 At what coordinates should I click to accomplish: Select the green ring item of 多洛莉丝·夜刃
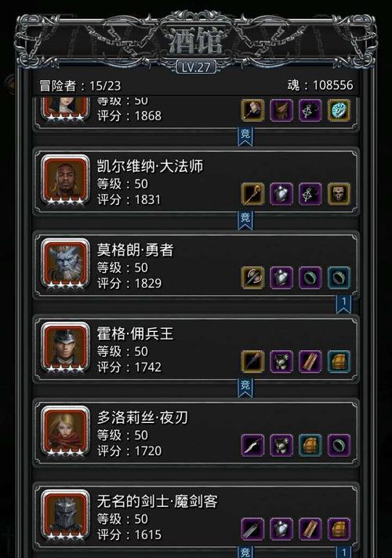[x=339, y=445]
